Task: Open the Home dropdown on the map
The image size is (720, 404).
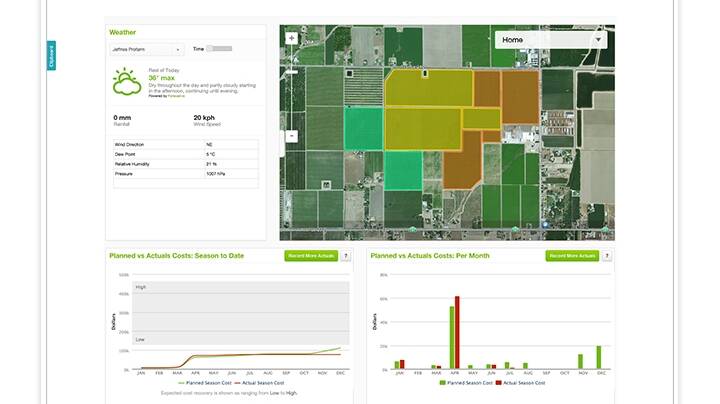Action: pos(551,40)
